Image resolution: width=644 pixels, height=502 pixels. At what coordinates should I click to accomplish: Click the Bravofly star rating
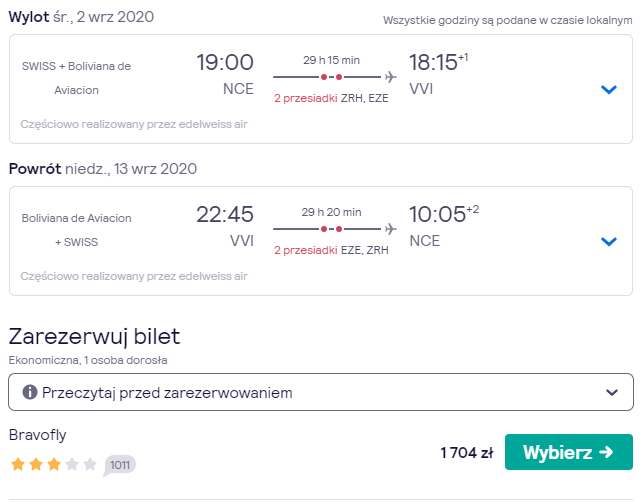coord(53,465)
